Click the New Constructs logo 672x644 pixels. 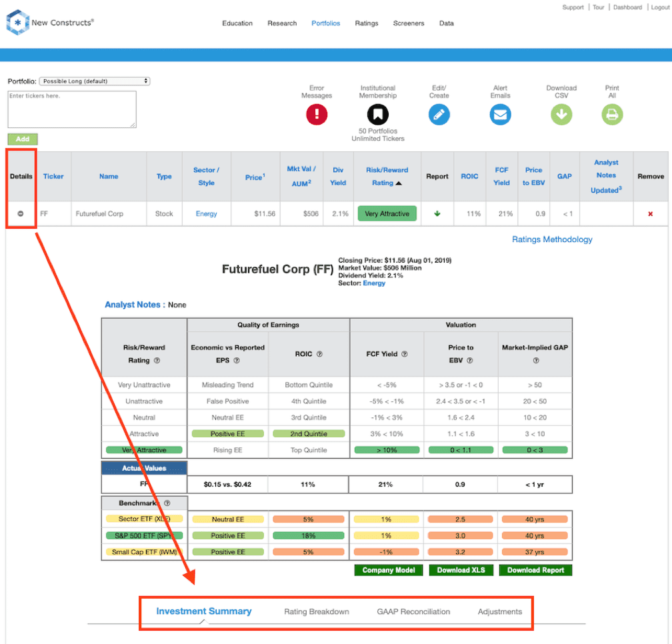coord(50,22)
